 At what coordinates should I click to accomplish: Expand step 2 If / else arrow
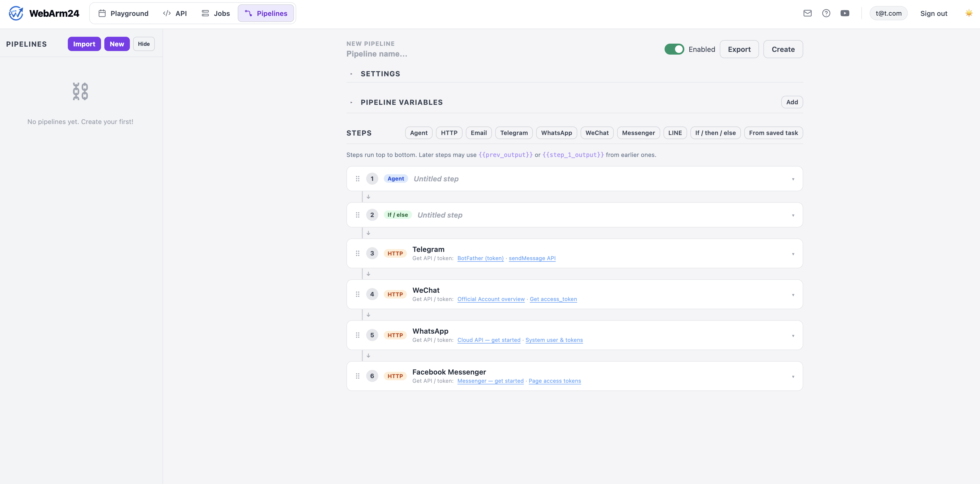coord(793,215)
